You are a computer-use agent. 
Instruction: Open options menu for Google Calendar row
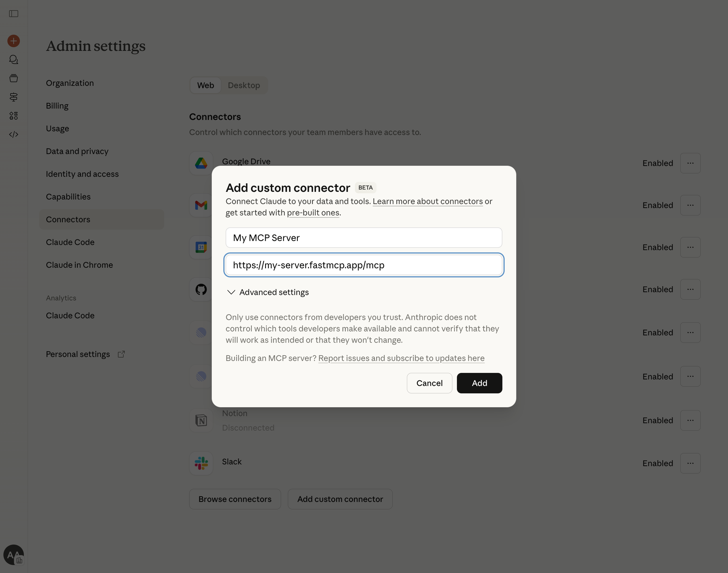690,247
